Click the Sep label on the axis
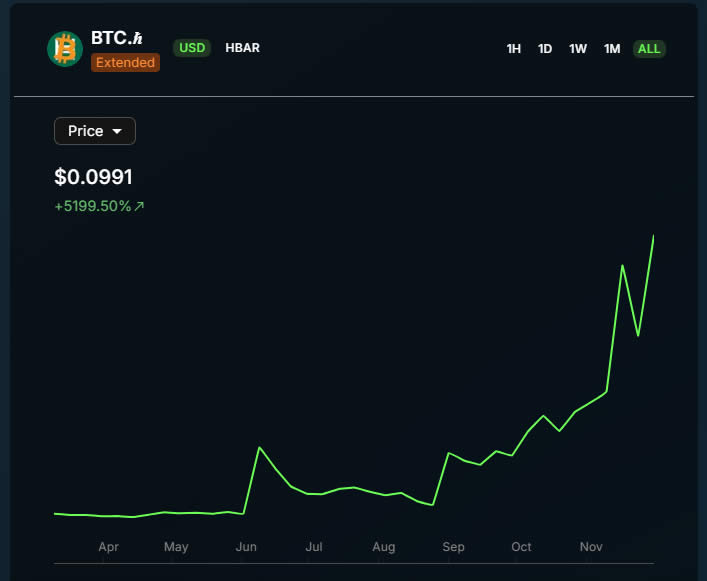This screenshot has height=581, width=707. [x=453, y=547]
